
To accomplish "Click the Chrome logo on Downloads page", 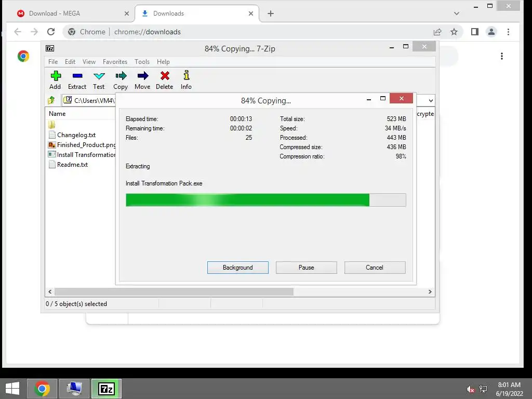I will (x=23, y=56).
